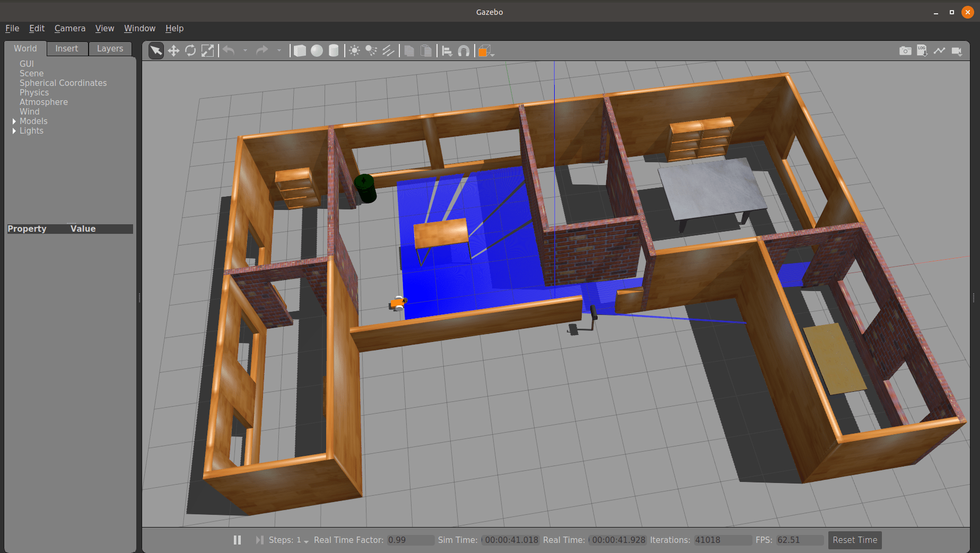Select Physics in the World tree
This screenshot has width=980, height=553.
(34, 92)
